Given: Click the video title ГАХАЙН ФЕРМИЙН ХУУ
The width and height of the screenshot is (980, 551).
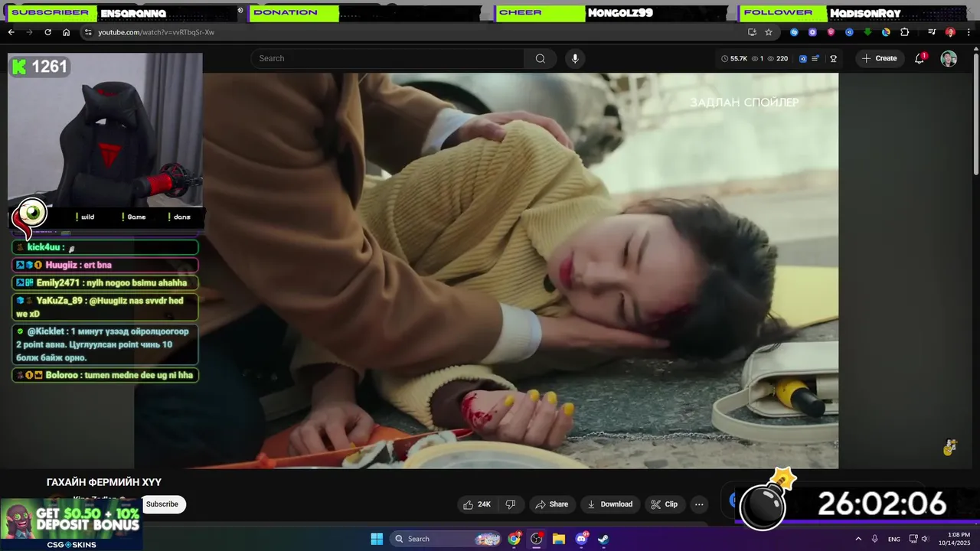Looking at the screenshot, I should click(104, 482).
